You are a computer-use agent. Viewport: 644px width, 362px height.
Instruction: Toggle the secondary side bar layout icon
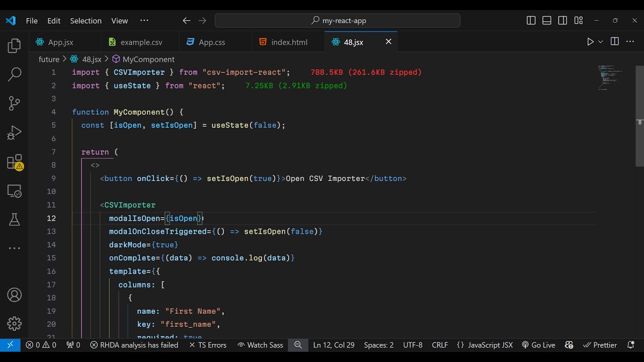(562, 21)
